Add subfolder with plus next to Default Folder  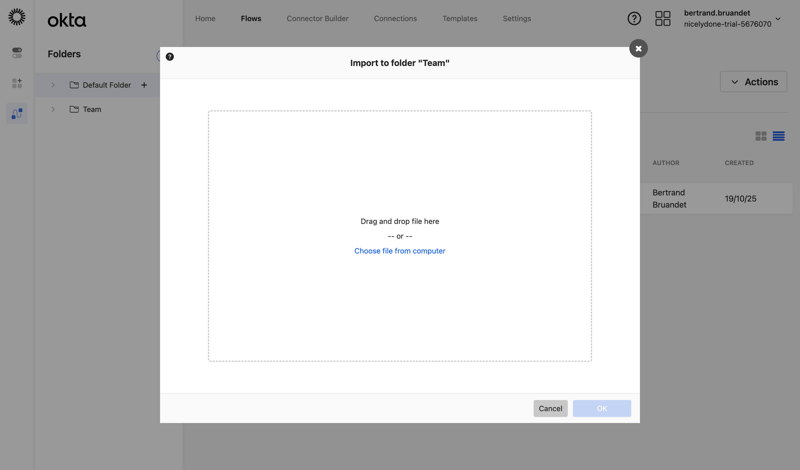tap(144, 85)
